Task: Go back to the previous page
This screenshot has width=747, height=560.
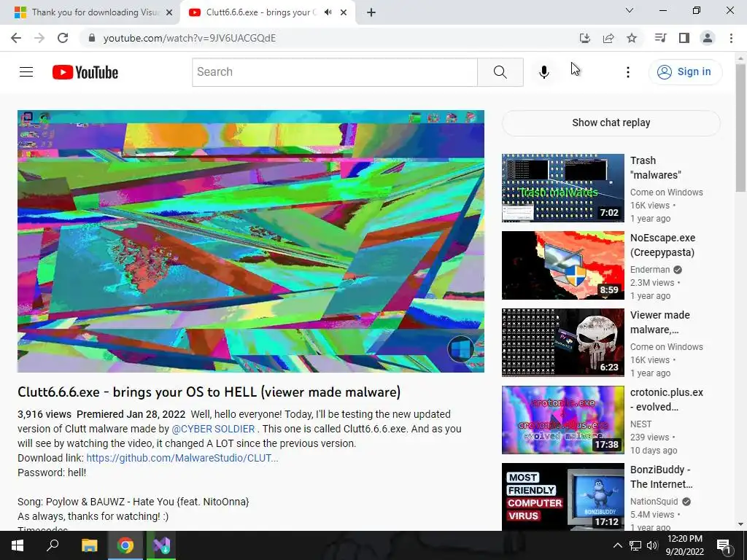Action: pyautogui.click(x=16, y=38)
